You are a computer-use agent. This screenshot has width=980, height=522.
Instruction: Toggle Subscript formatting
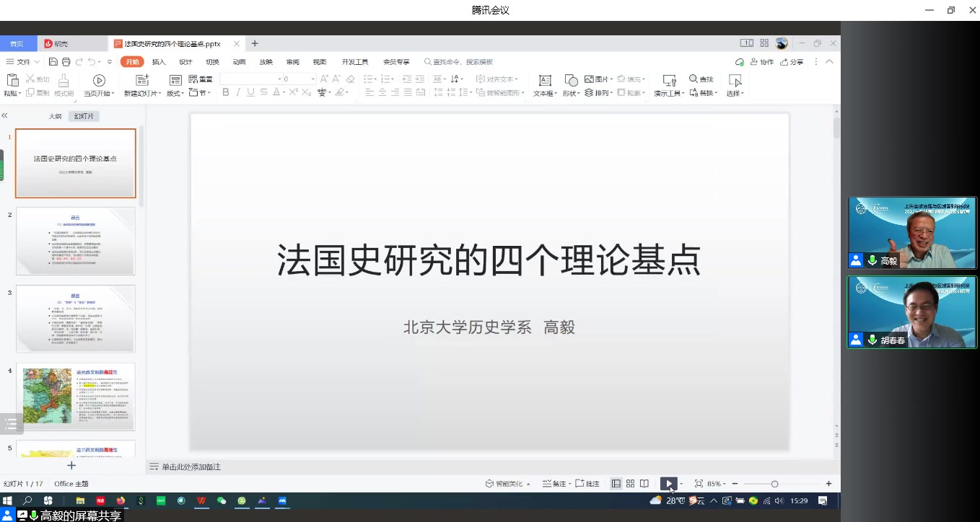pos(307,92)
